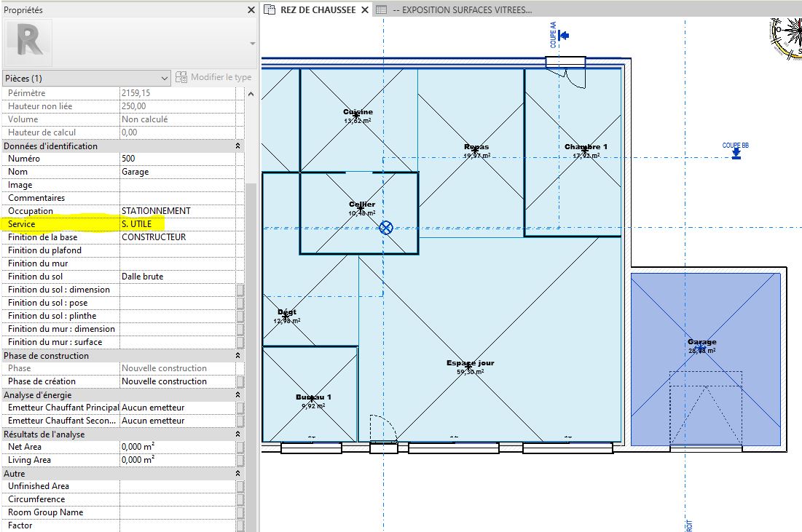Switch to the REZ DE CHAUSSEE tab

click(317, 9)
